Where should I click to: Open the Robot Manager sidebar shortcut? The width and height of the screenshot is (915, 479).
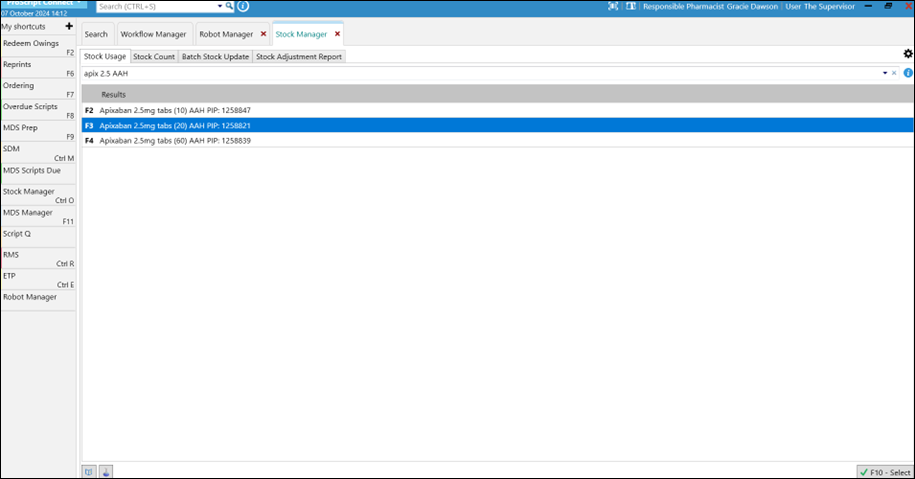(x=38, y=300)
